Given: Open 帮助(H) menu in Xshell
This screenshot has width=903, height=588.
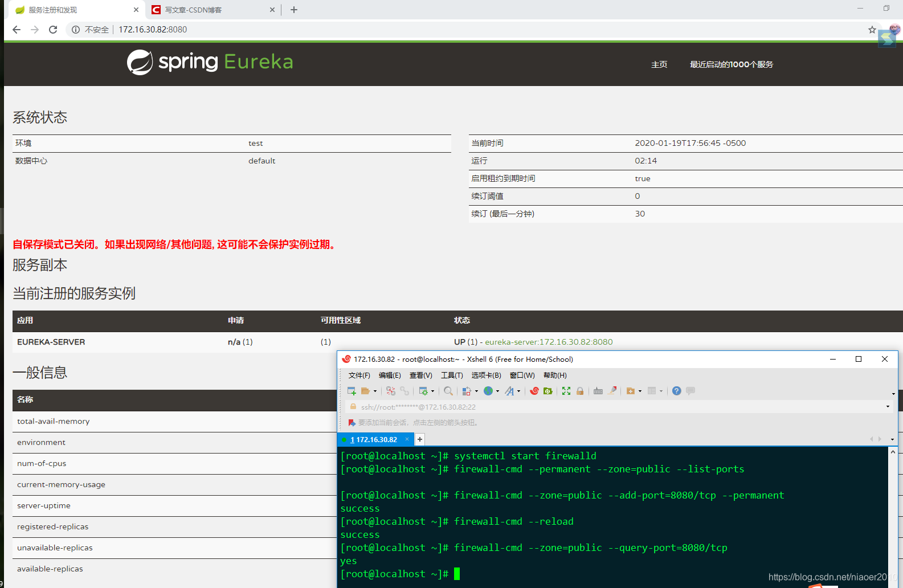Looking at the screenshot, I should [555, 375].
